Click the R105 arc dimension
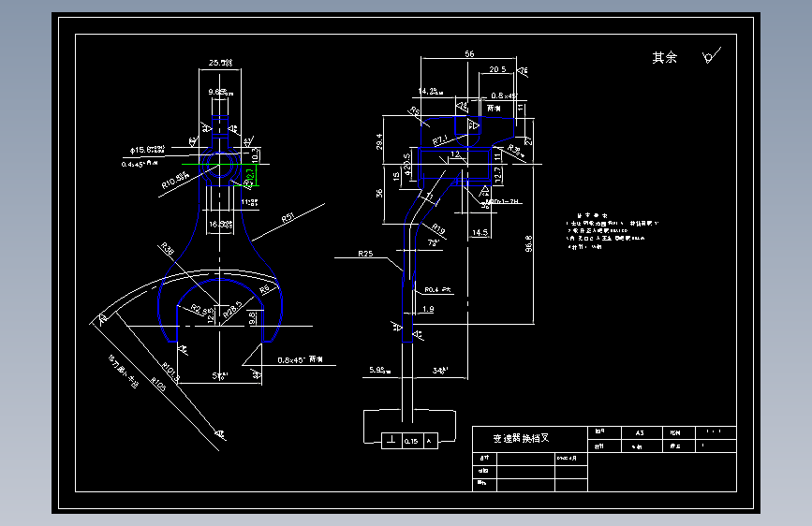The image size is (812, 526). [x=158, y=384]
